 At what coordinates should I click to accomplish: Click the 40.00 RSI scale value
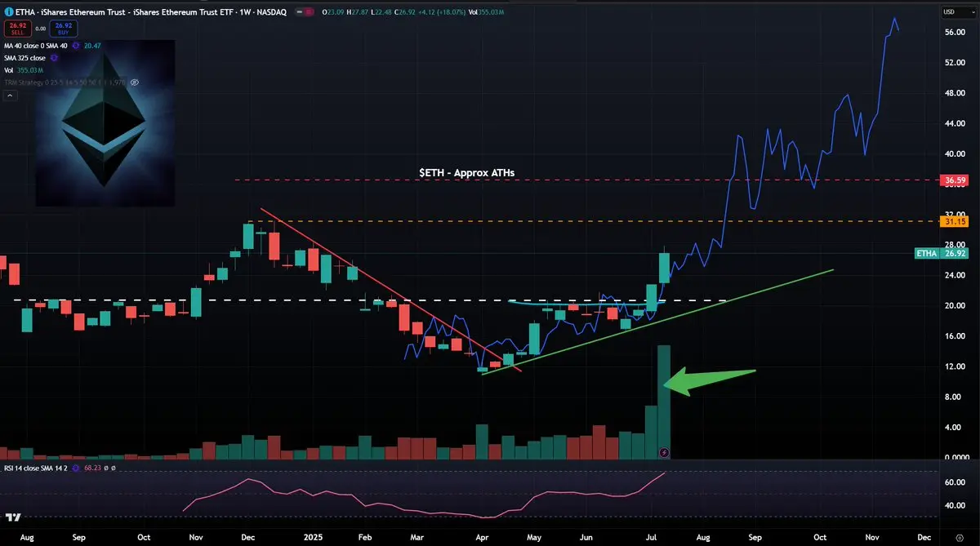[953, 505]
